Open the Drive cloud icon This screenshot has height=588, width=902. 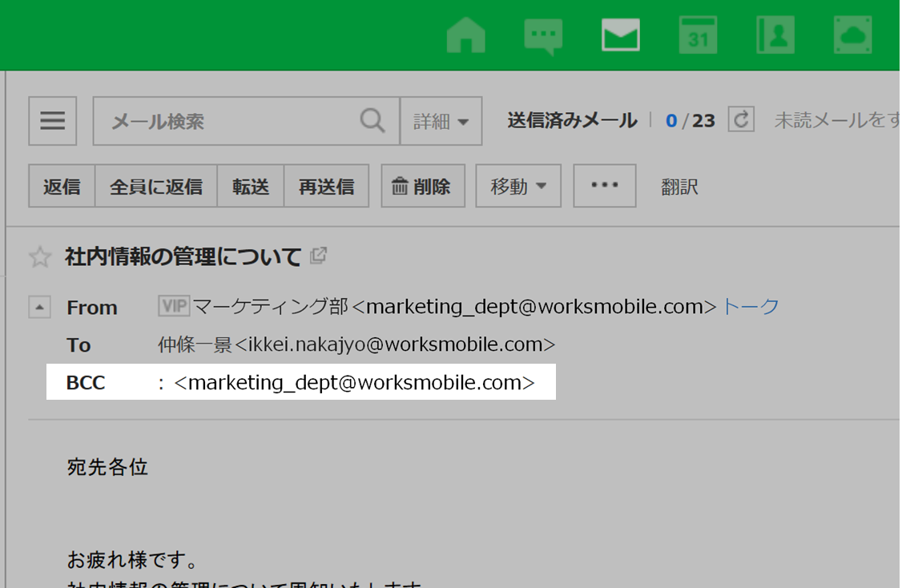pyautogui.click(x=852, y=36)
